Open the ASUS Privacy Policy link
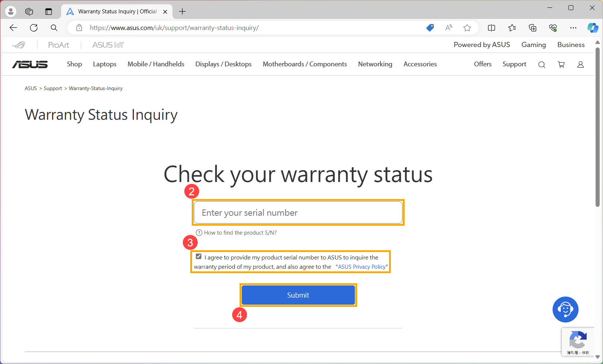 [362, 267]
